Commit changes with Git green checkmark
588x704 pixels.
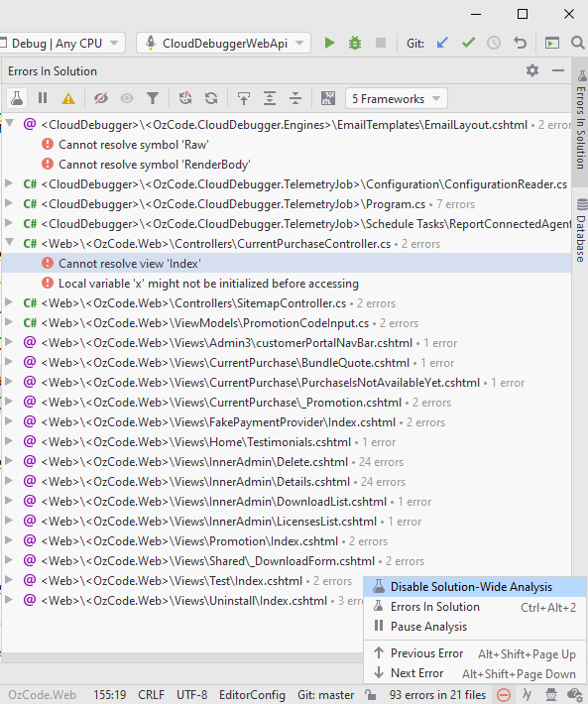[468, 43]
